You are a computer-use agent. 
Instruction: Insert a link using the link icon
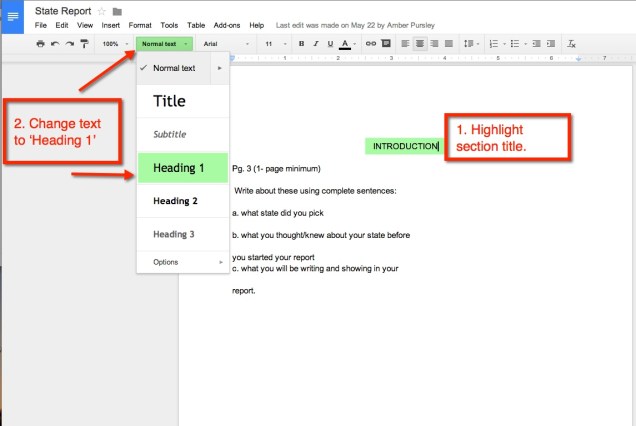pos(371,44)
